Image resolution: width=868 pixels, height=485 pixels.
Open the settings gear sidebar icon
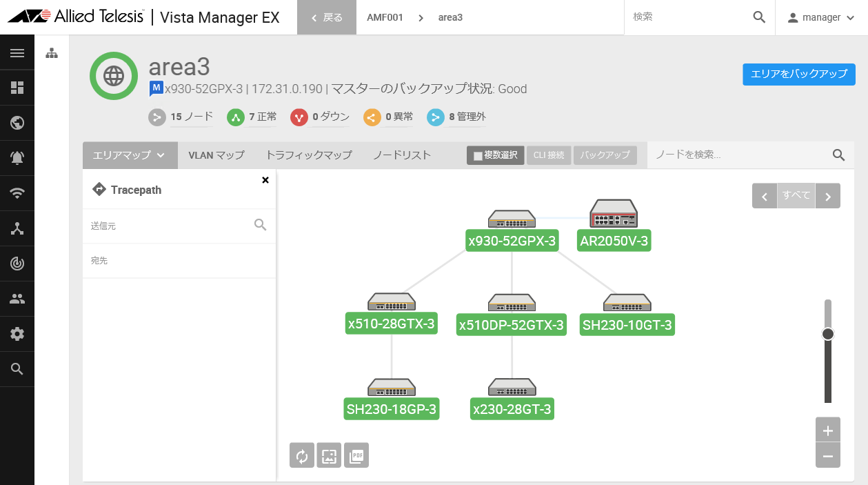tap(17, 334)
